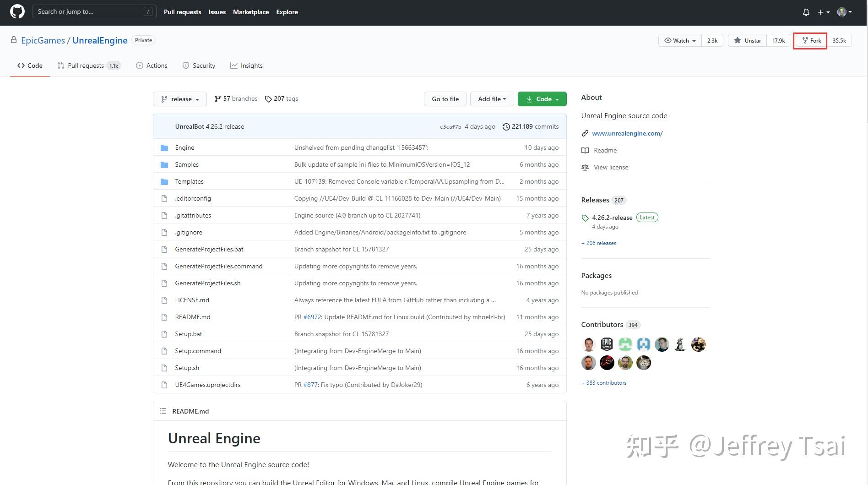Open the Add file dropdown
This screenshot has width=868, height=485.
[x=491, y=99]
